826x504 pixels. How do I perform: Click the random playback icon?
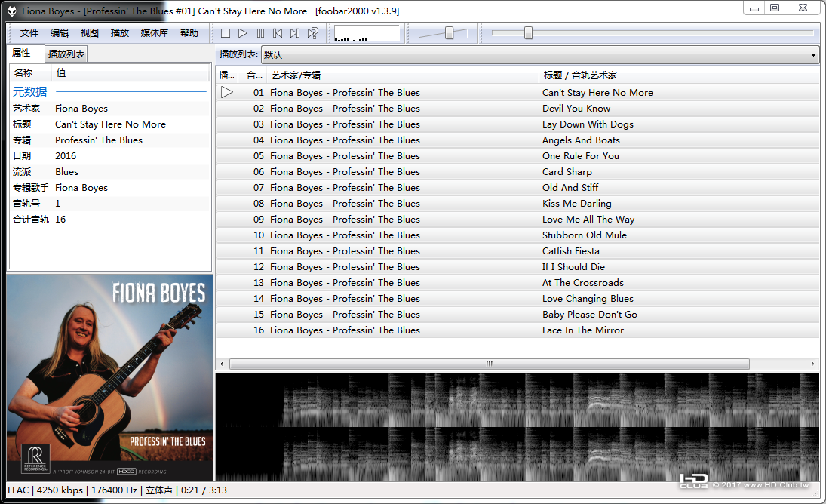pyautogui.click(x=312, y=33)
